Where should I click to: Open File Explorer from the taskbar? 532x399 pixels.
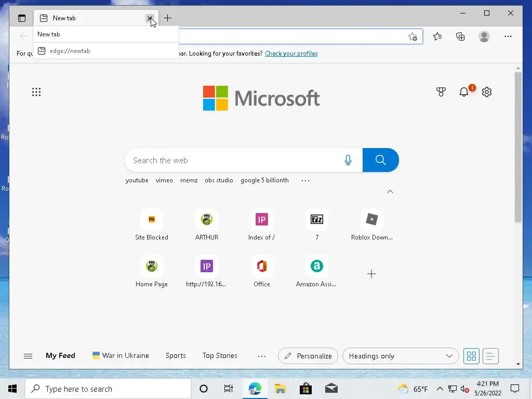click(x=280, y=389)
